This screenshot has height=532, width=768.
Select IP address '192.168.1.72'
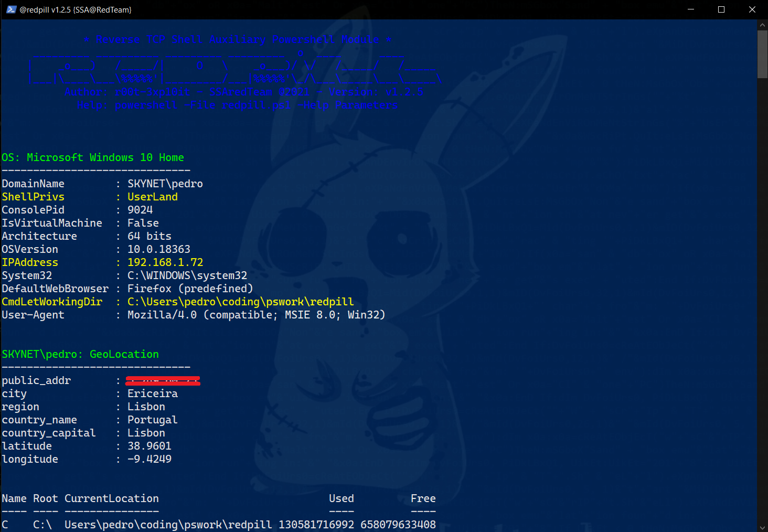[165, 262]
